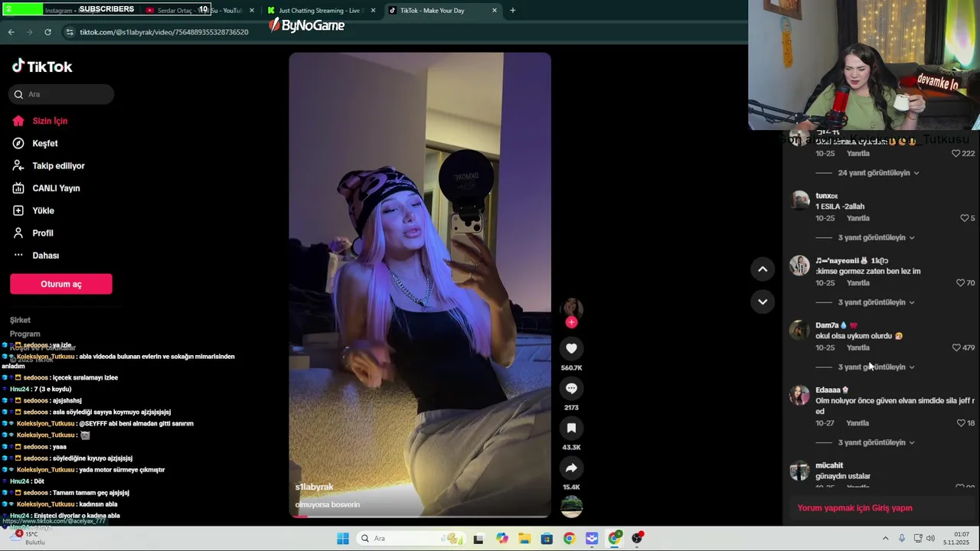Open s1labyrak username on video
This screenshot has width=980, height=551.
point(314,487)
